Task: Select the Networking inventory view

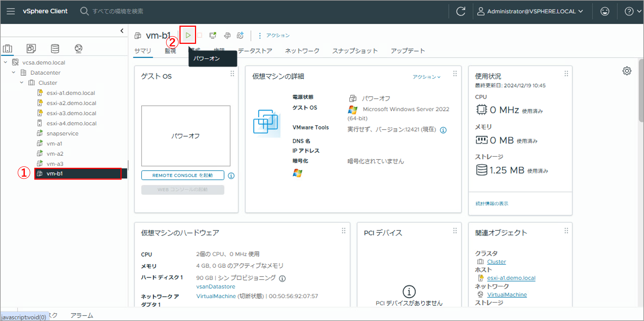Action: pyautogui.click(x=78, y=48)
